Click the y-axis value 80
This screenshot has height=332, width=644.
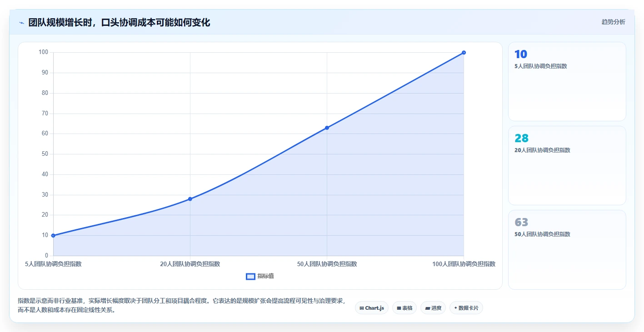click(x=45, y=93)
